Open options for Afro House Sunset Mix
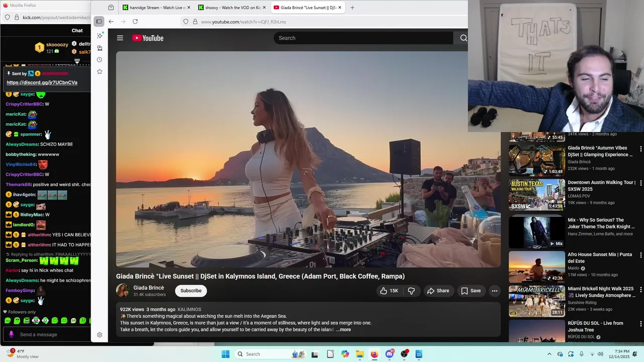 640,255
